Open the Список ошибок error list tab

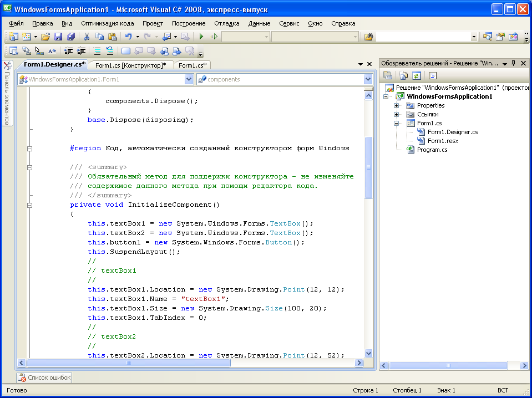44,377
